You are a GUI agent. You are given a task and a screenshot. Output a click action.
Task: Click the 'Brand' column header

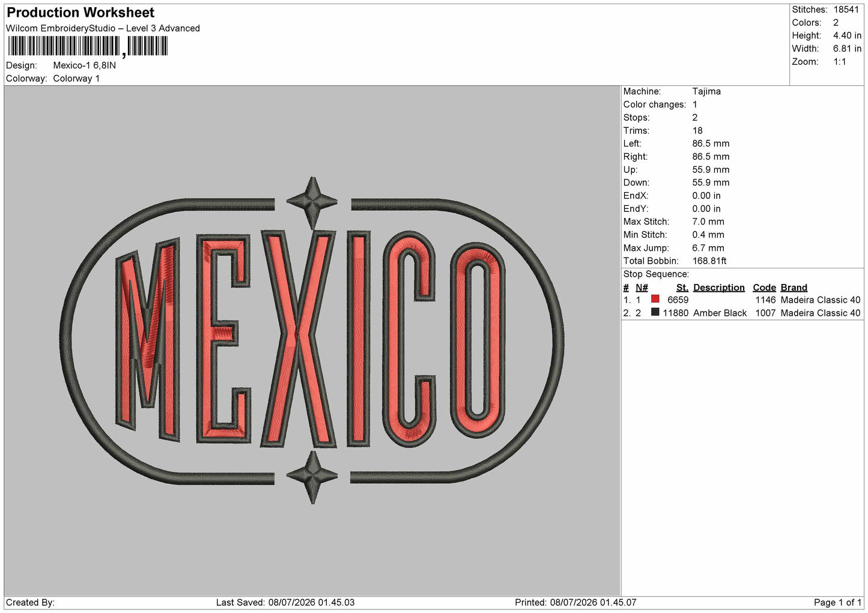tap(794, 288)
